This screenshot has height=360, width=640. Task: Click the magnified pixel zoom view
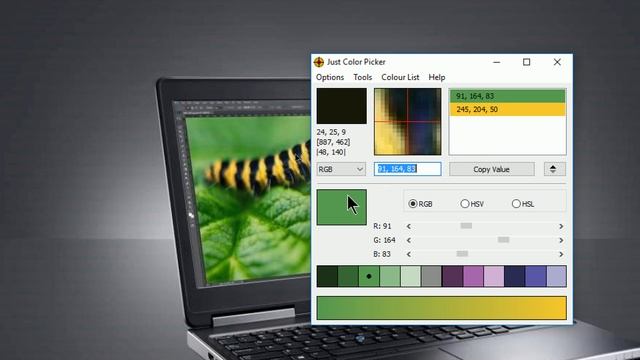coord(407,122)
